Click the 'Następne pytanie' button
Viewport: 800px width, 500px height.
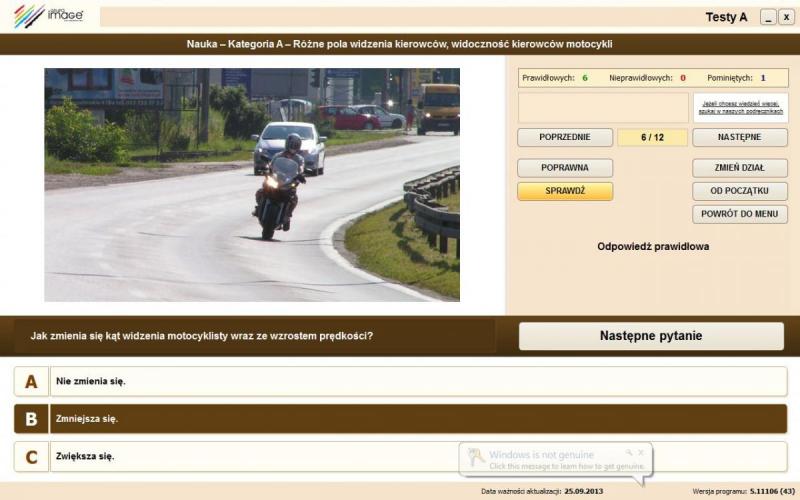pyautogui.click(x=651, y=336)
